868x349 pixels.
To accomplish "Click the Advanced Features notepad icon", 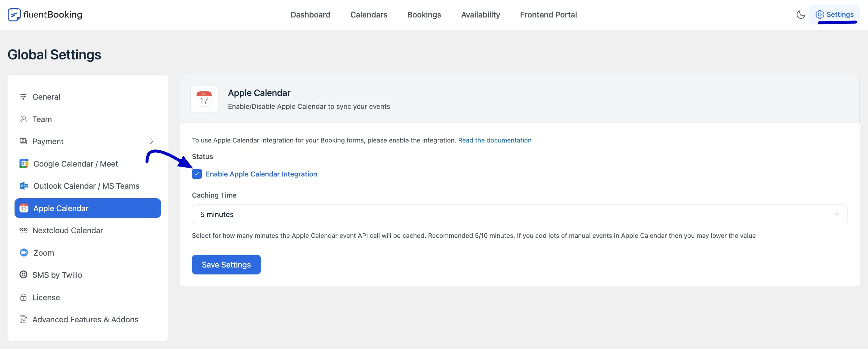I will 23,319.
